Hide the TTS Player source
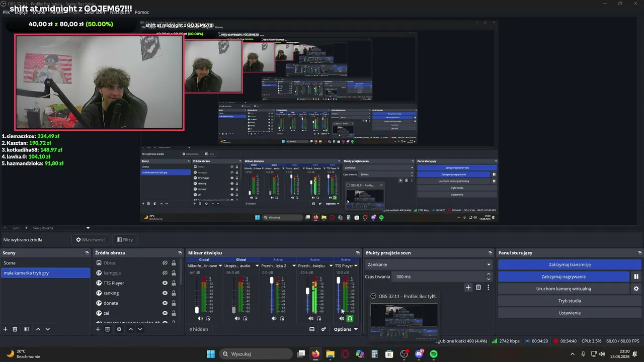The height and width of the screenshot is (362, 644). [165, 283]
